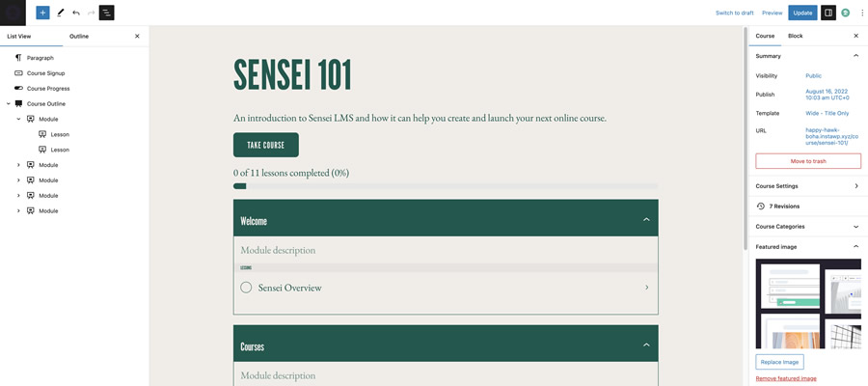Image resolution: width=868 pixels, height=386 pixels.
Task: Undo the last change
Action: 76,13
